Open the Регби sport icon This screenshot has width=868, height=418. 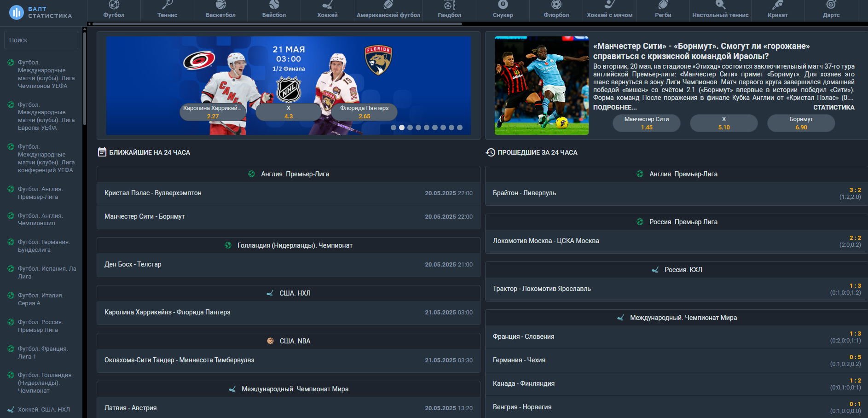point(663,5)
